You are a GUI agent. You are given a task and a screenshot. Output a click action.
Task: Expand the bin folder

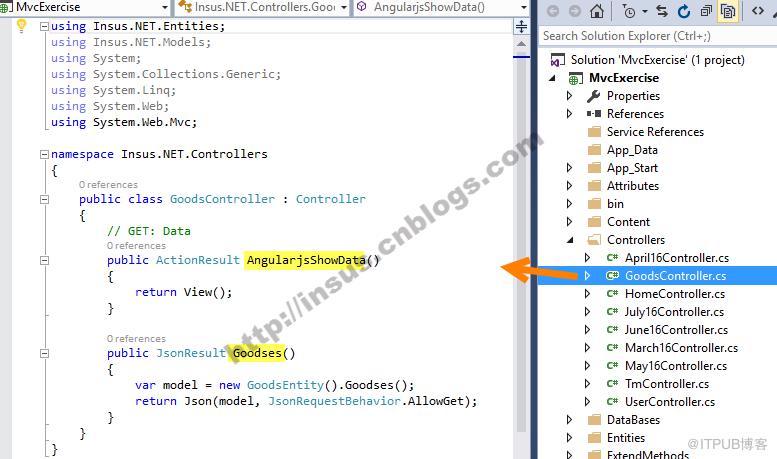click(x=569, y=204)
